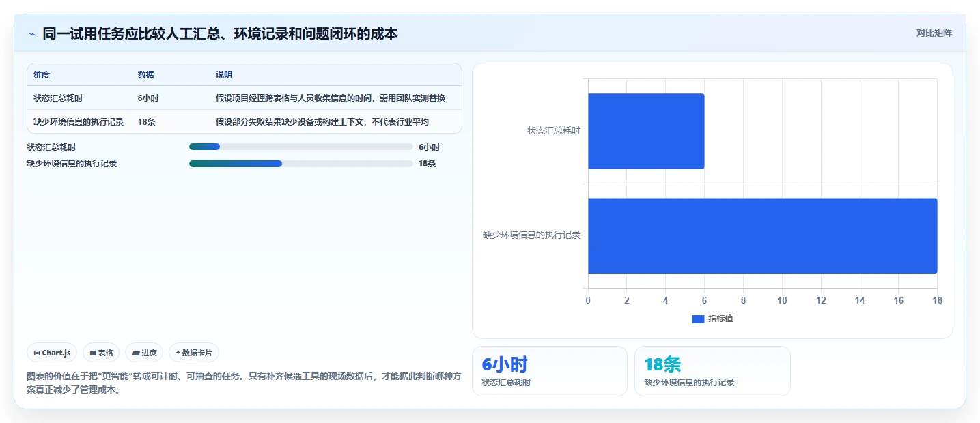Viewport: 980px width, 423px height.
Task: Click the 数据卡片 tag chip
Action: coord(194,353)
